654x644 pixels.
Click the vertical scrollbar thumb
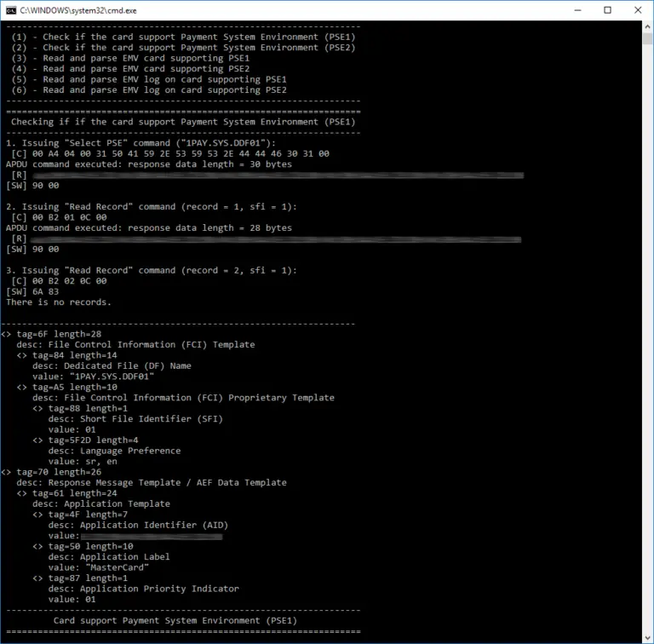click(647, 39)
